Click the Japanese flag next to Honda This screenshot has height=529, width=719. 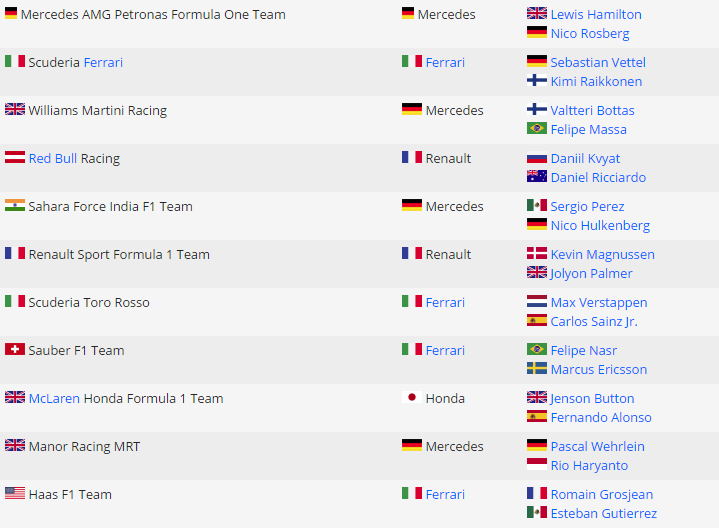click(411, 398)
